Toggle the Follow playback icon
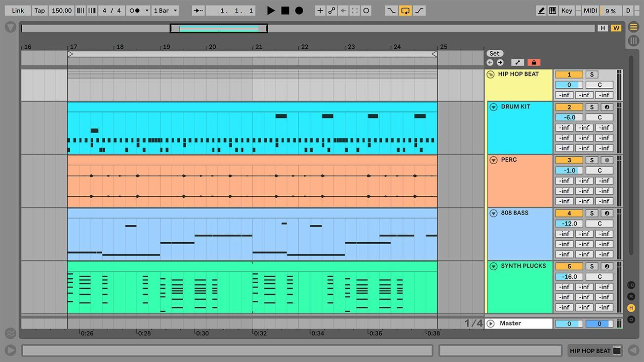644x362 pixels. pyautogui.click(x=198, y=10)
